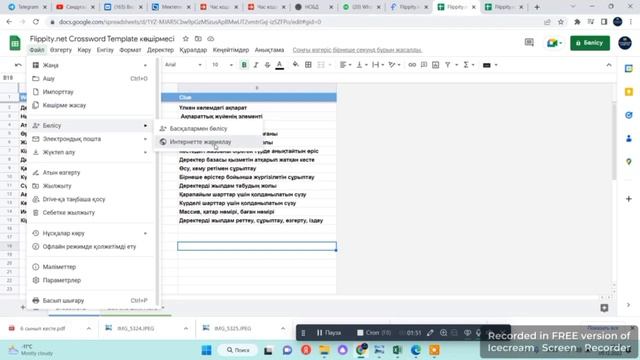This screenshot has height=360, width=640.
Task: Click the last edit history link
Action: click(357, 50)
